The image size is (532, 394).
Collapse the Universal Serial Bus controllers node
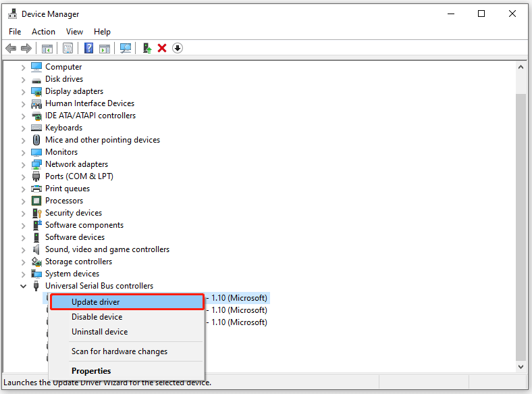pos(24,286)
